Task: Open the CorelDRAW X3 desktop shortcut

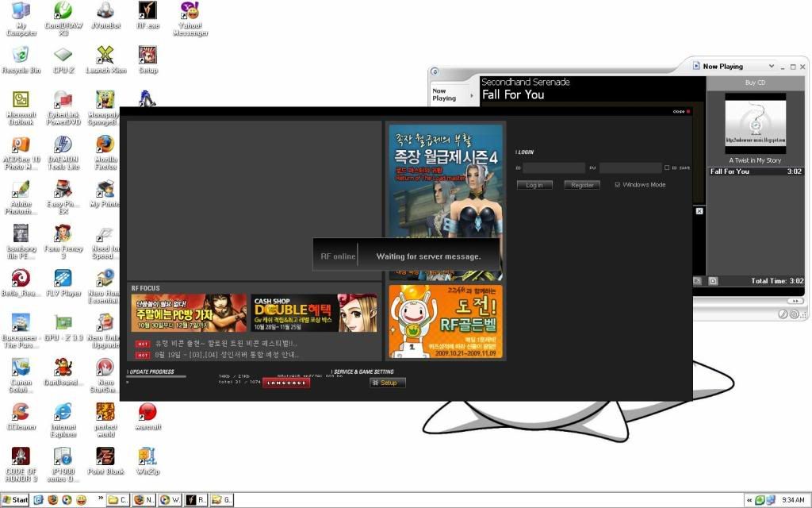Action: (x=63, y=19)
